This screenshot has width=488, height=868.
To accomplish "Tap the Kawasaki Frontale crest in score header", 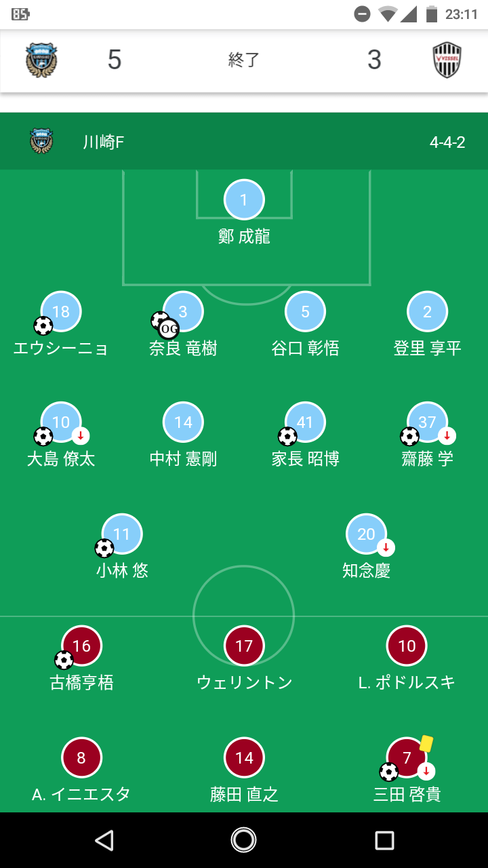I will [41, 60].
